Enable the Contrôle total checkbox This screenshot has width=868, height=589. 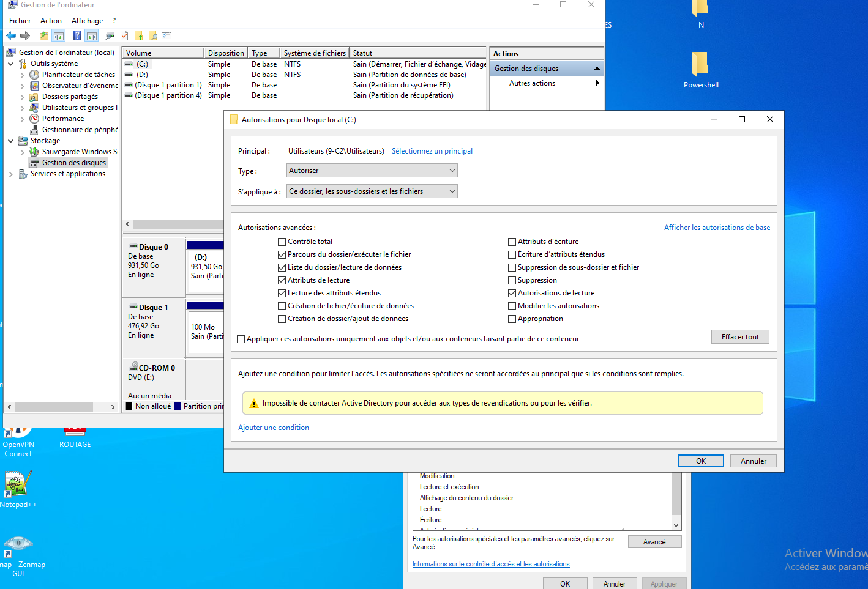[x=282, y=242]
